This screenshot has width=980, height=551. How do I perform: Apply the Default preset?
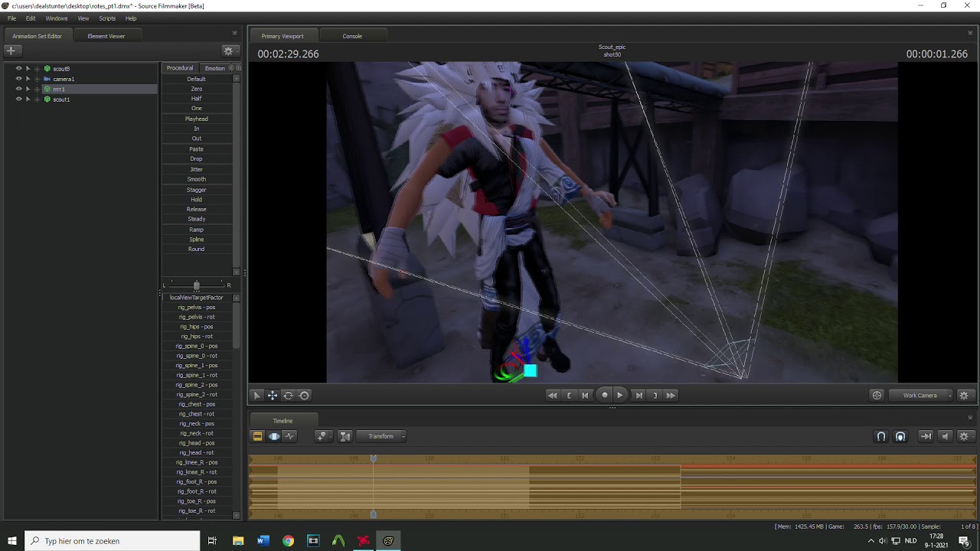point(197,79)
